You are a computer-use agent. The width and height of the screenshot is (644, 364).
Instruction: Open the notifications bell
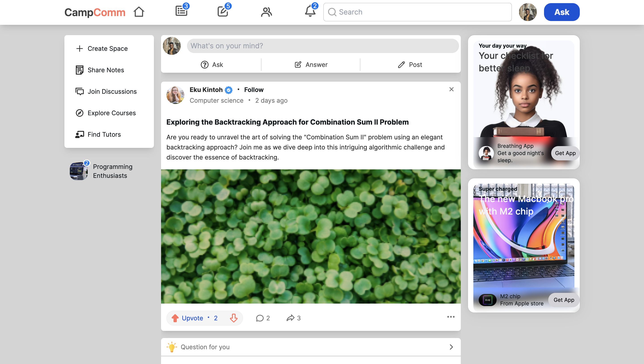[310, 11]
